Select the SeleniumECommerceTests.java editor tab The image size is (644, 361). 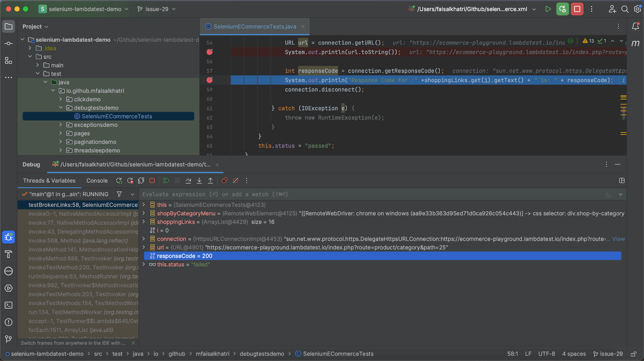254,27
